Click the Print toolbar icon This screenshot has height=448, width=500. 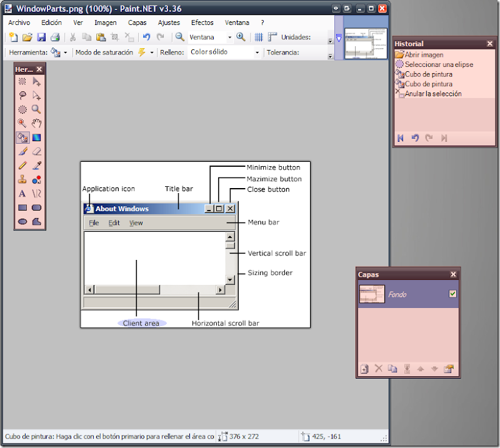click(55, 37)
